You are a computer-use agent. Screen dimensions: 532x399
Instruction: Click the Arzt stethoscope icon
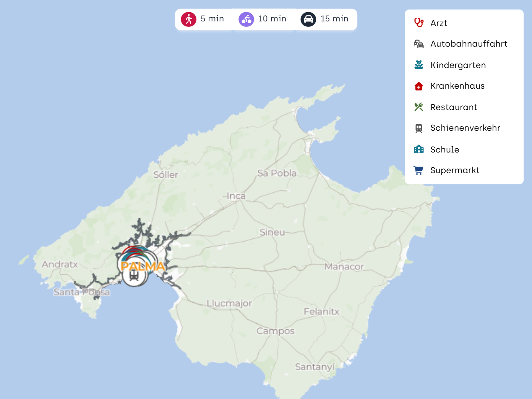coord(419,23)
